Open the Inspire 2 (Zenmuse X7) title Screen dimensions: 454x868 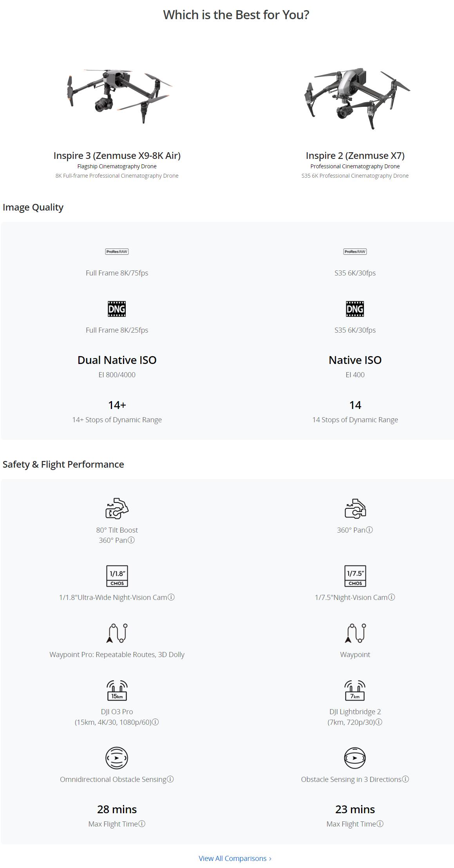click(x=355, y=155)
